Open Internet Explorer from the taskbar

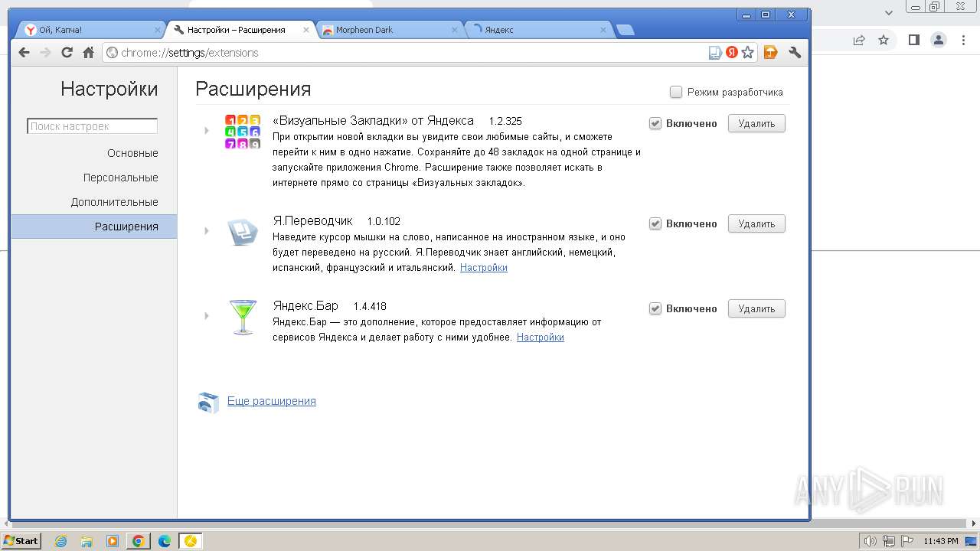[x=61, y=541]
